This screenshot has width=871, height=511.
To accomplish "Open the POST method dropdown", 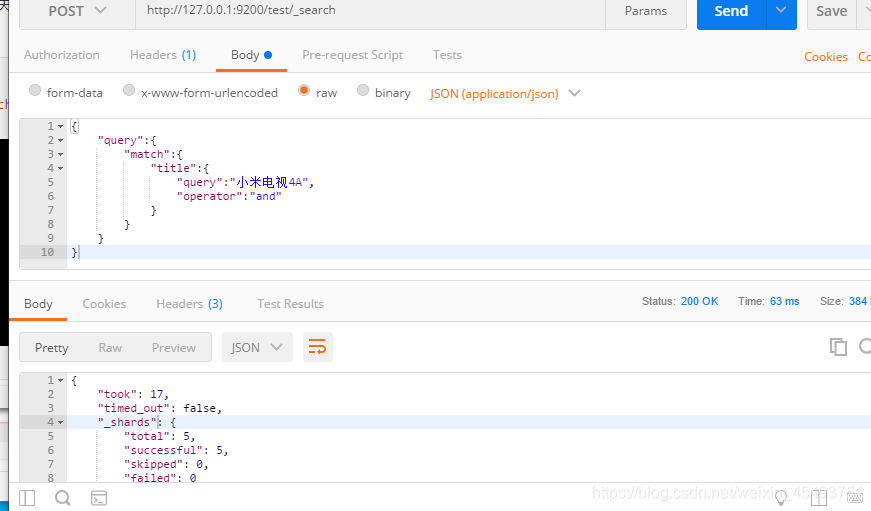I will pyautogui.click(x=77, y=11).
